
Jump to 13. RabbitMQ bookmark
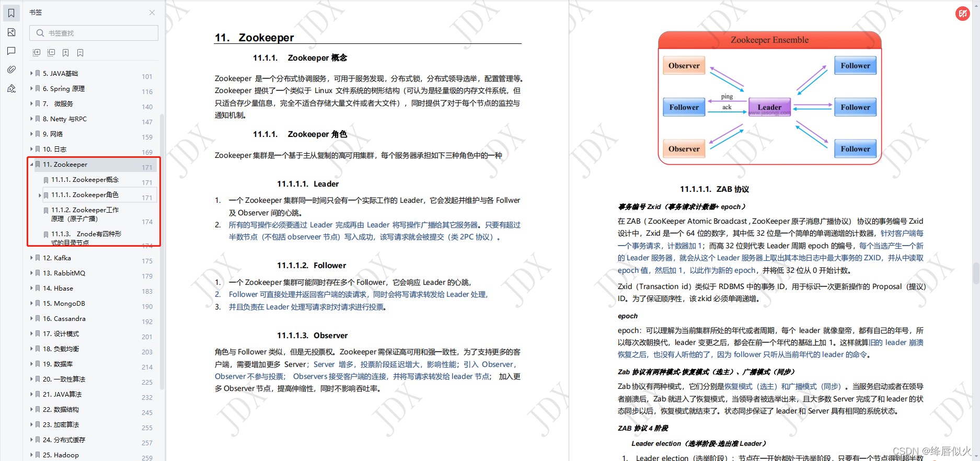[x=64, y=273]
